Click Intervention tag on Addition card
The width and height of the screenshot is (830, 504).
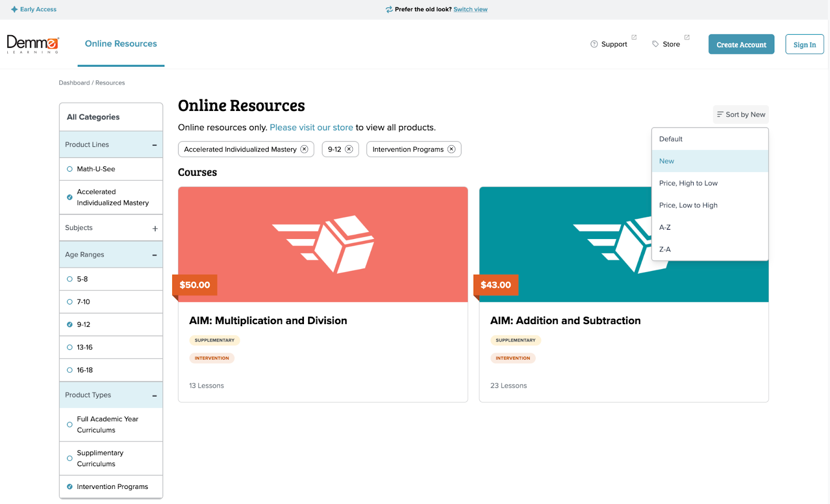point(513,358)
